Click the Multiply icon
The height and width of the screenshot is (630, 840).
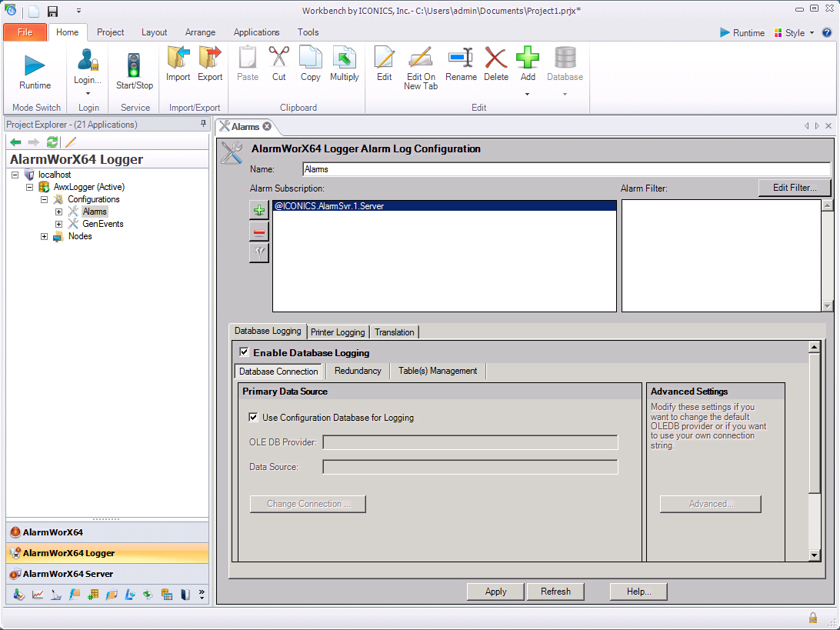coord(344,58)
